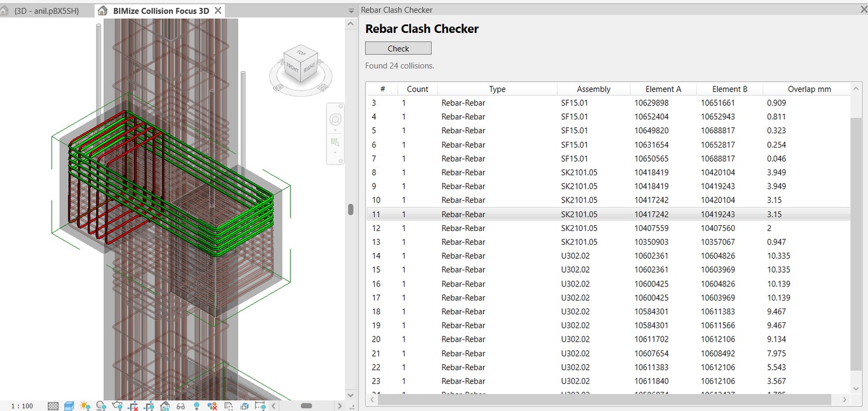Click Highlight Displacement Sets icon

point(244,406)
